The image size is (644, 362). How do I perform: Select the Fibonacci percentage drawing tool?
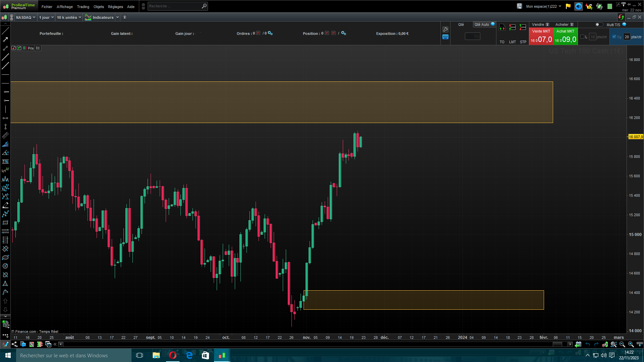(5, 162)
